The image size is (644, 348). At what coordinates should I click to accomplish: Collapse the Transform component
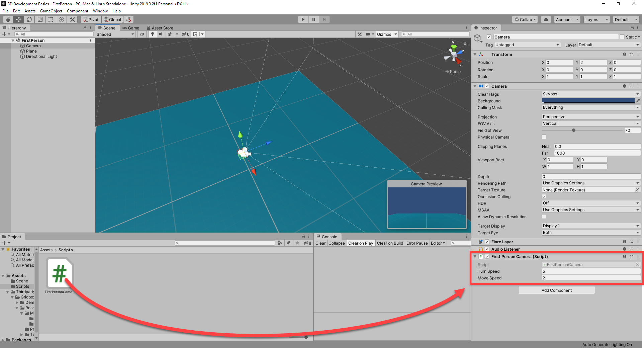(x=475, y=54)
